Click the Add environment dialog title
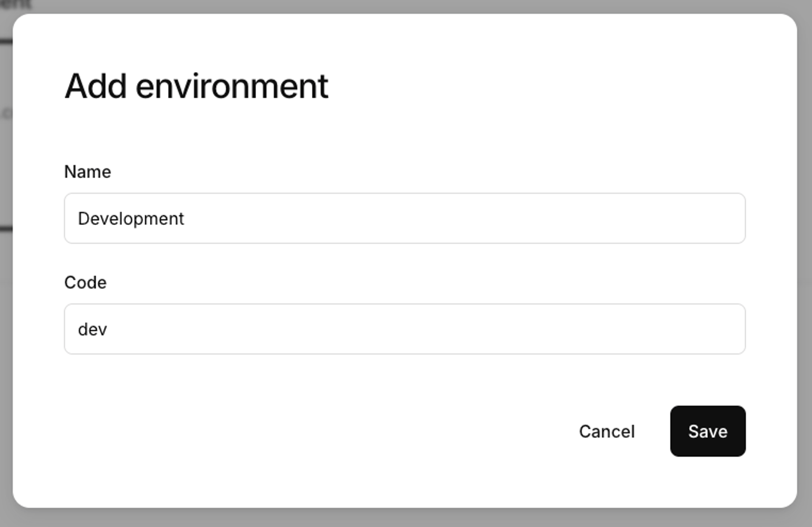 pos(197,86)
